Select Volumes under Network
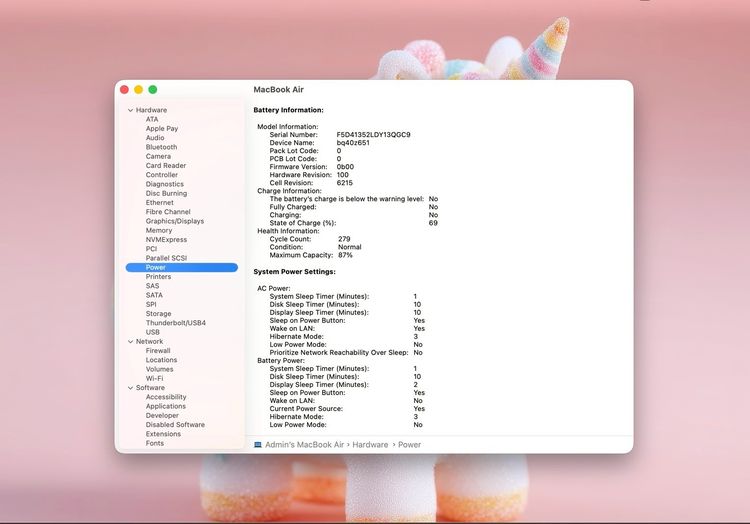The width and height of the screenshot is (750, 524). pyautogui.click(x=159, y=369)
